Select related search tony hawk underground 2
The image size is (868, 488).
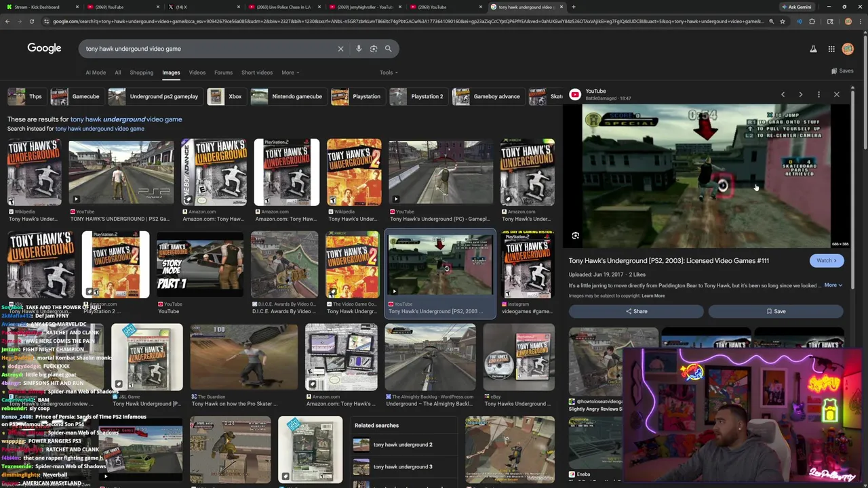[x=403, y=445]
